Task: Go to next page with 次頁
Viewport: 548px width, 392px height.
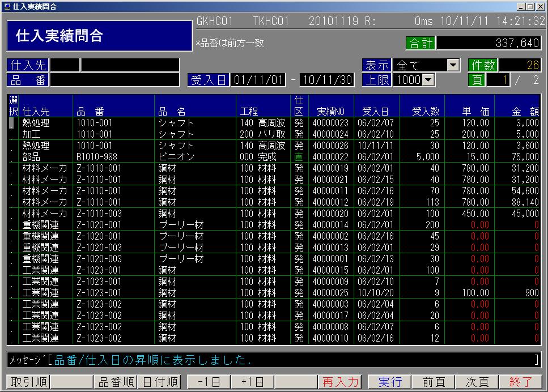Action: pyautogui.click(x=477, y=381)
